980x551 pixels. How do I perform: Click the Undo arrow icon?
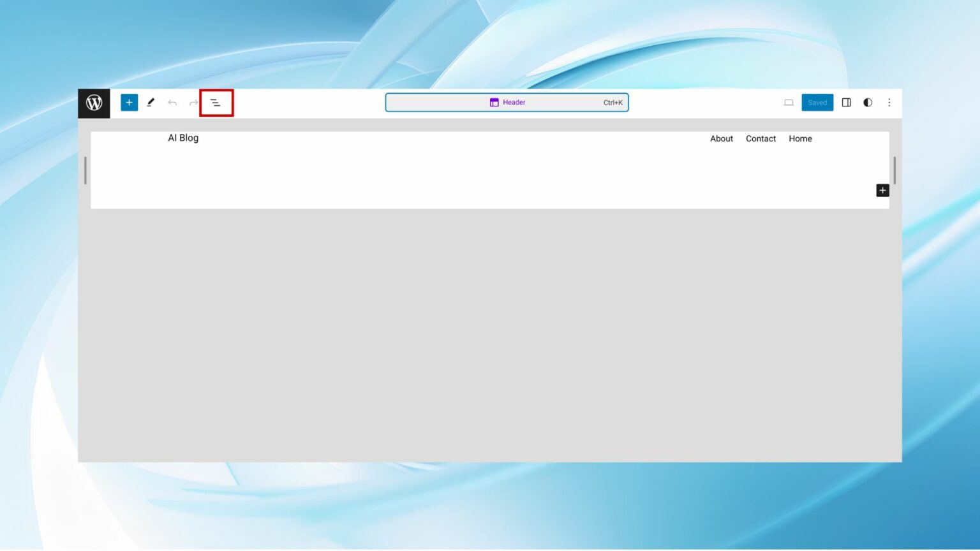coord(172,102)
